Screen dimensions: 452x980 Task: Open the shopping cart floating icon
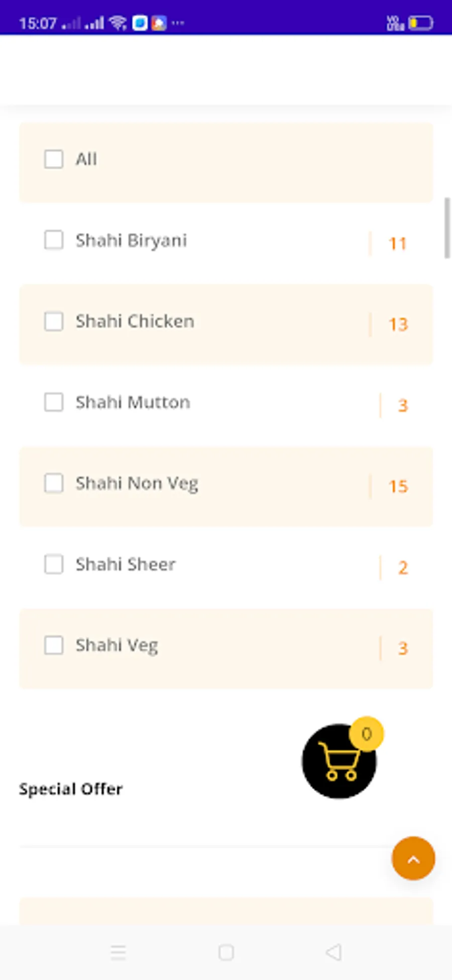[x=339, y=761]
